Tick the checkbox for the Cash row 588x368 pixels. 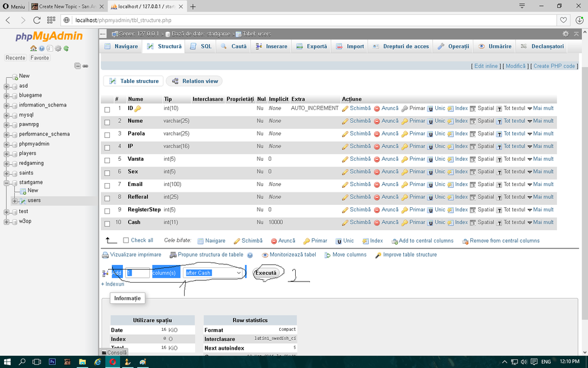[107, 224]
